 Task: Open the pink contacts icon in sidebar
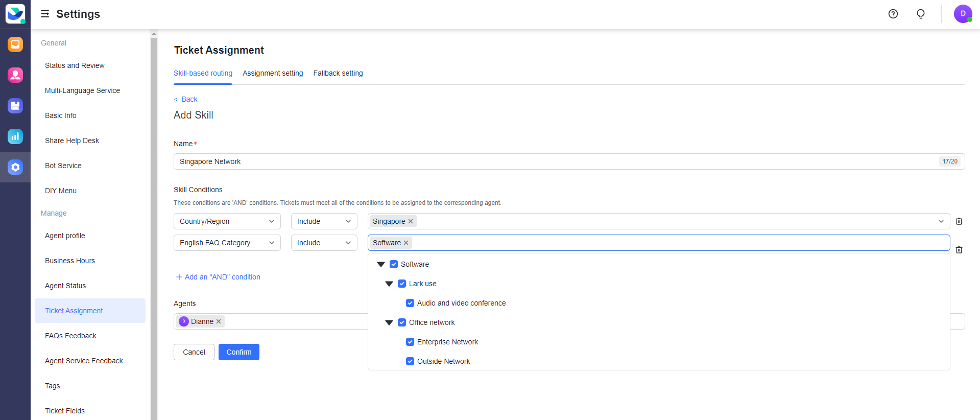click(x=15, y=75)
